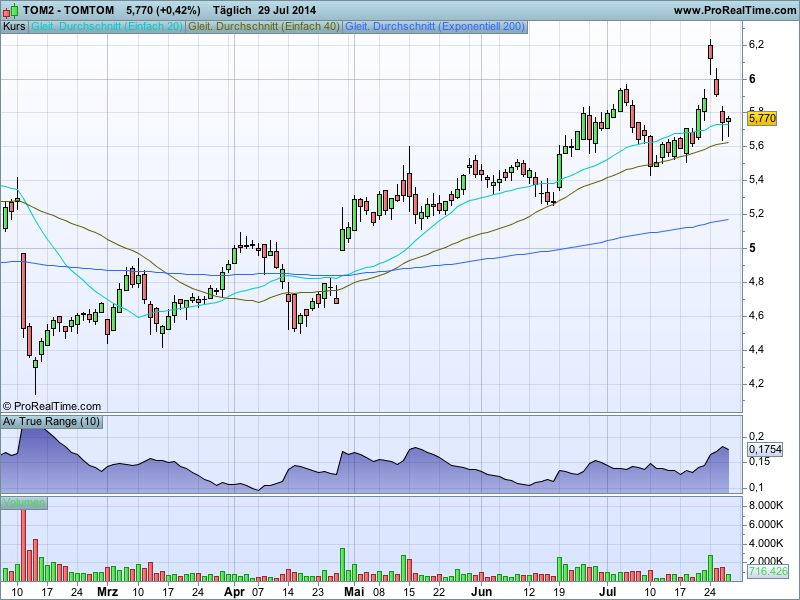Open the www.ProRealTime.com link
The width and height of the screenshot is (800, 600).
coord(734,10)
